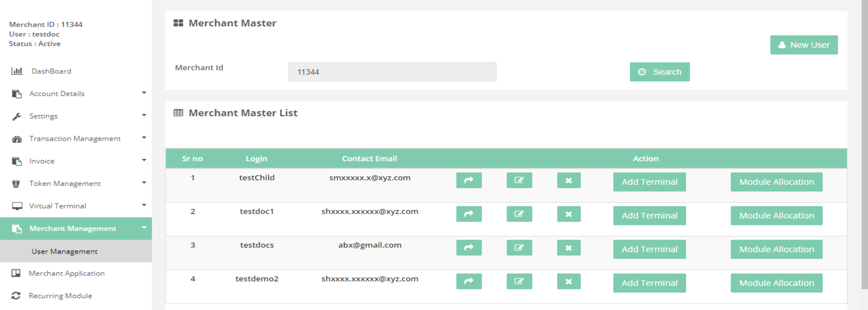Select User Management submenu item

64,251
